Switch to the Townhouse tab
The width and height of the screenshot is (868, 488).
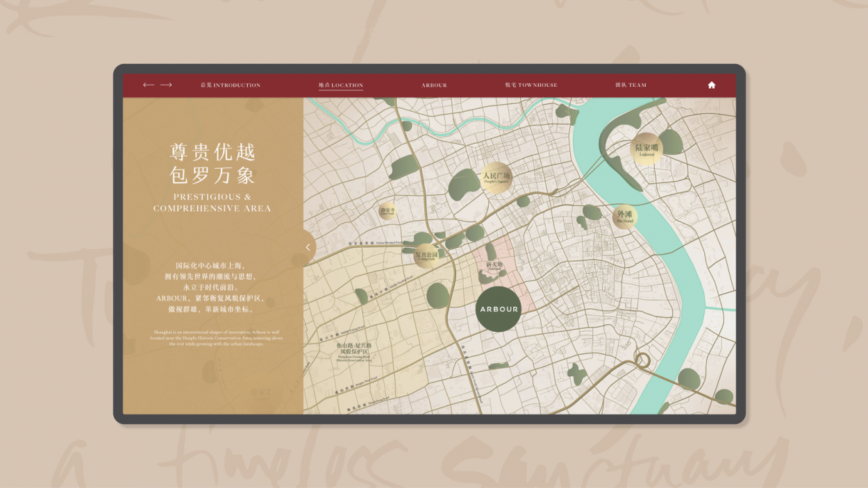click(x=531, y=85)
